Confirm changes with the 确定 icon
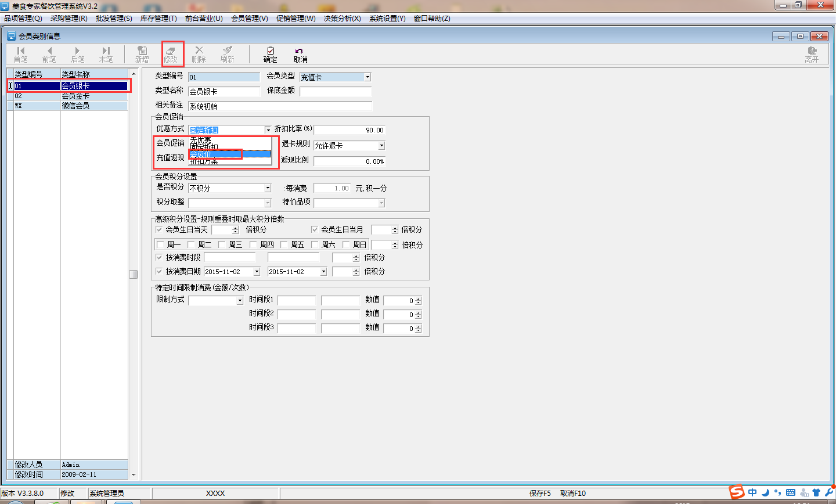 click(270, 54)
